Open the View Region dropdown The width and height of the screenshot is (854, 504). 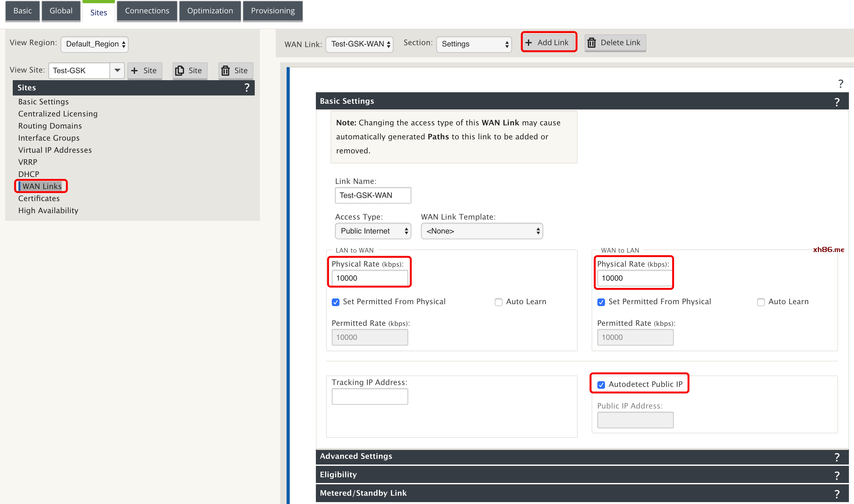[95, 44]
